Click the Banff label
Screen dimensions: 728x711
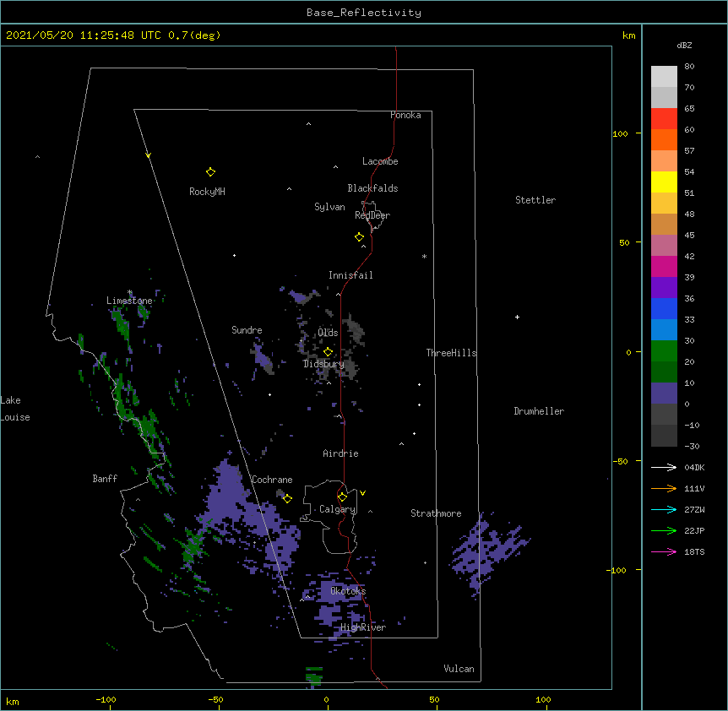pos(105,479)
